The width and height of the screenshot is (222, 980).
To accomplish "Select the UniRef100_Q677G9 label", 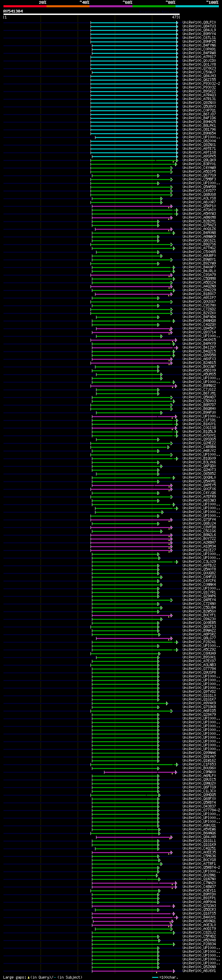I will point(199,175).
